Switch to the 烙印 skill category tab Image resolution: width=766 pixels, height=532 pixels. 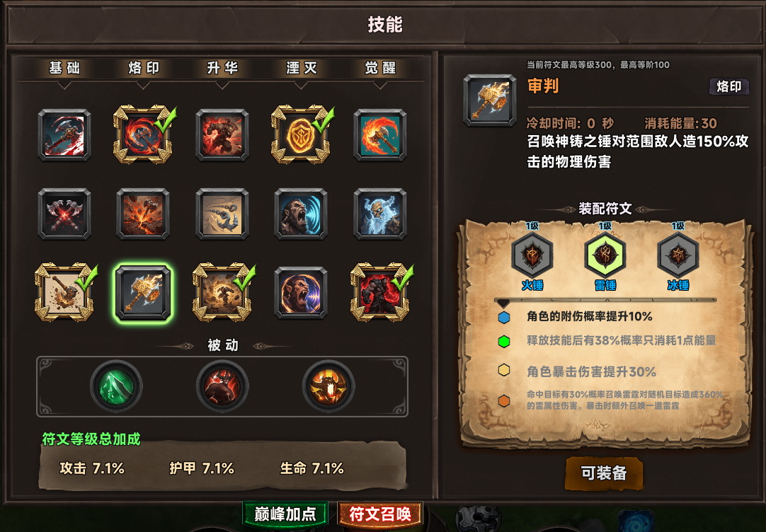click(144, 68)
